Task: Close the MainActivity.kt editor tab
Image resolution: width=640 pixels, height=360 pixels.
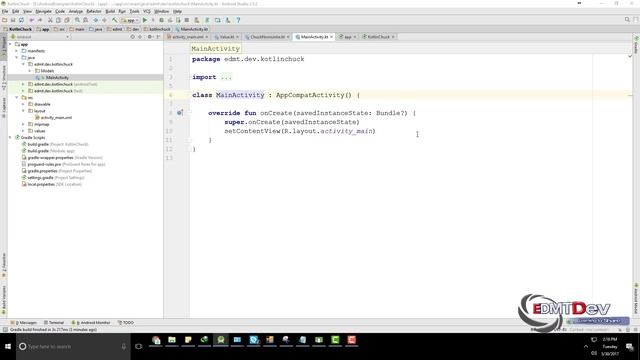Action: click(x=331, y=37)
